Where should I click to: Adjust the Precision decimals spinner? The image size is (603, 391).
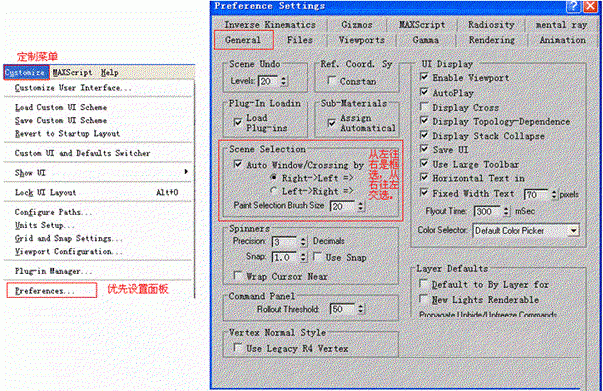(303, 242)
